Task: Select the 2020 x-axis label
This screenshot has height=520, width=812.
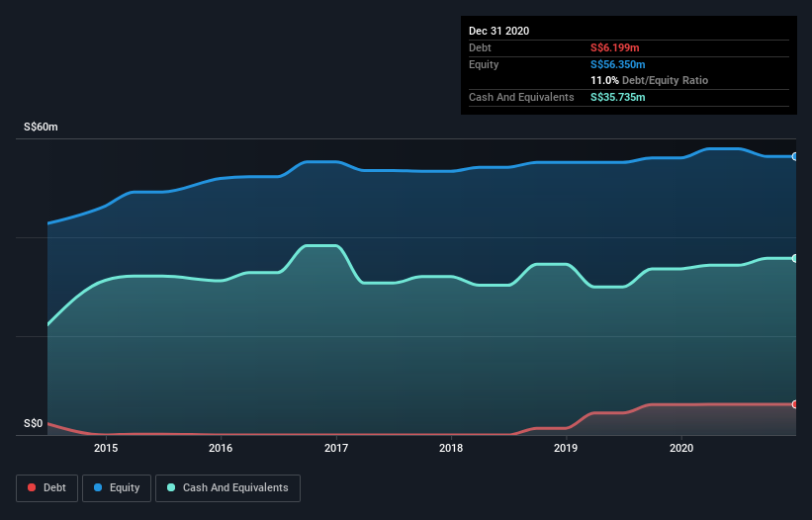Action: [x=681, y=449]
